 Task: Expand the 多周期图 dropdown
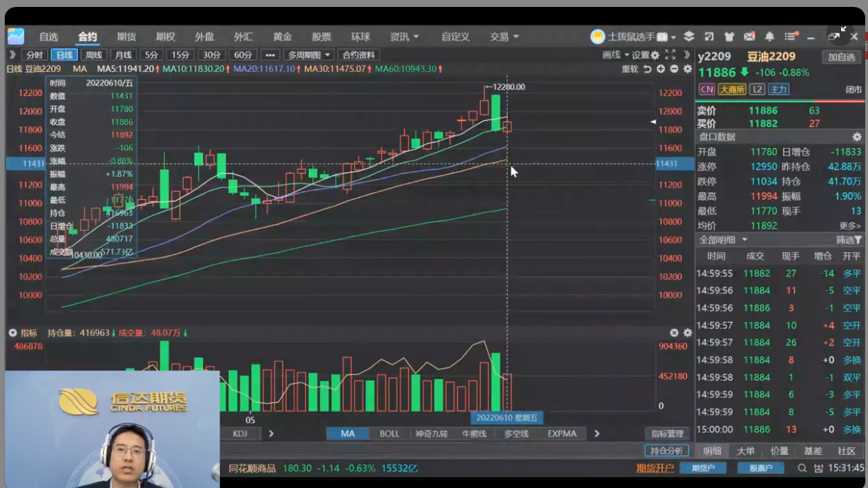pos(309,55)
